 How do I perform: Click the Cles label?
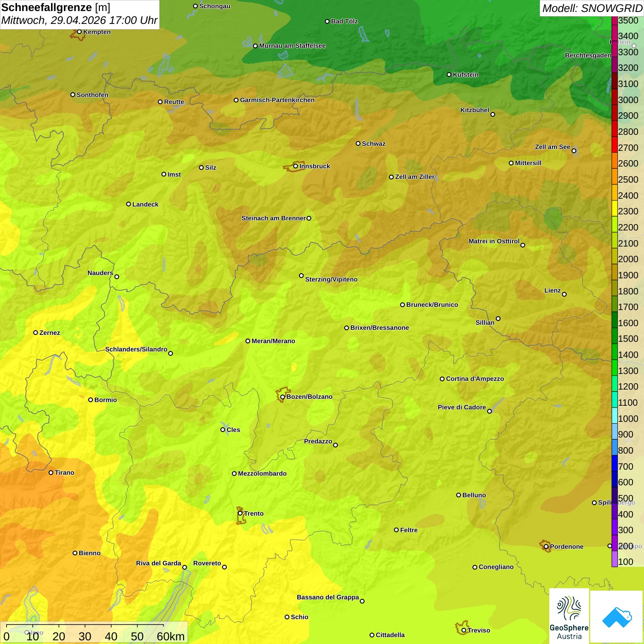[x=233, y=430]
